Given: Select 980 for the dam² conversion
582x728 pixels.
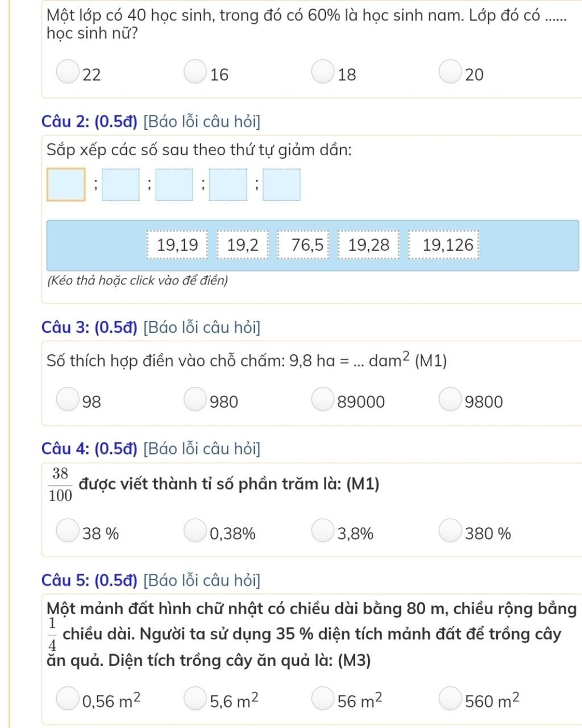Looking at the screenshot, I should point(195,399).
